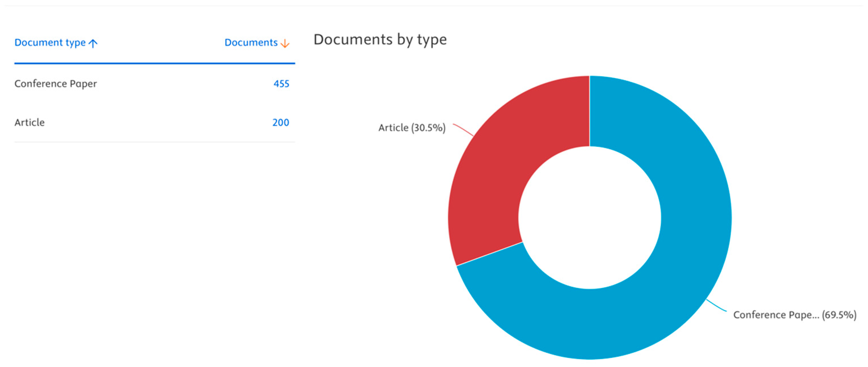Sort by the Documents column header
The width and height of the screenshot is (868, 367).
tap(251, 43)
